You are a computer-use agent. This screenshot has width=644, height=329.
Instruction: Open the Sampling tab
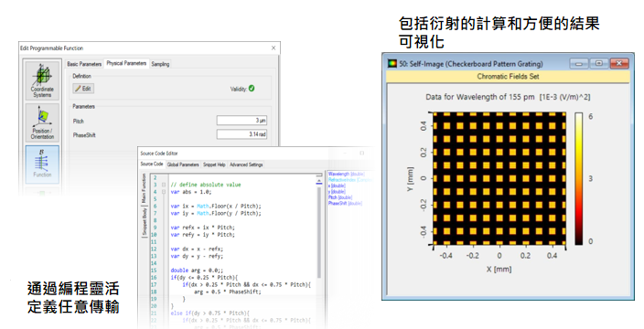[x=160, y=64]
